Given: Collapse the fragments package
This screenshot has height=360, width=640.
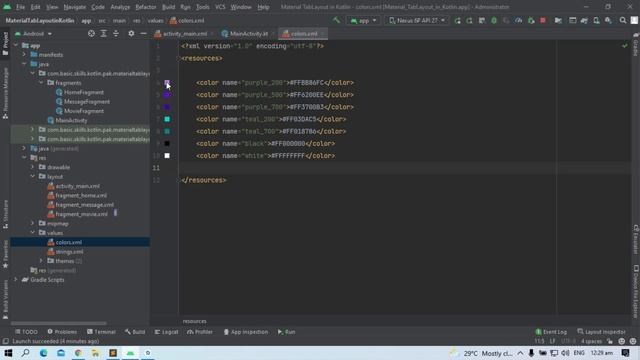Looking at the screenshot, I should (x=41, y=83).
